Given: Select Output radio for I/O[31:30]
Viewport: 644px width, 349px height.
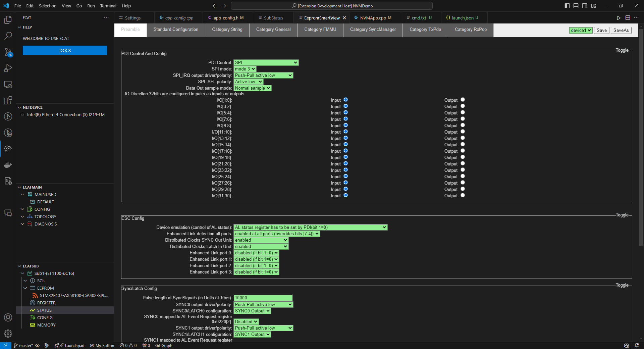Looking at the screenshot, I should [x=463, y=195].
